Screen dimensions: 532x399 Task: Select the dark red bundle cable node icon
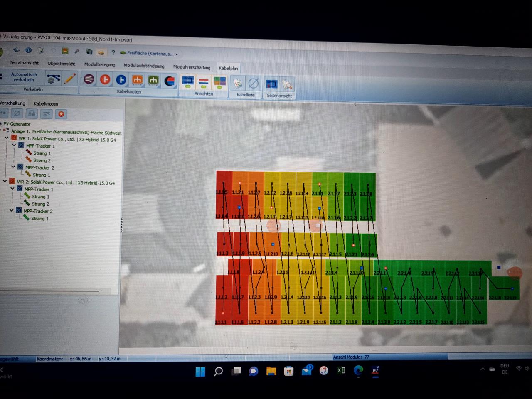[x=89, y=79]
